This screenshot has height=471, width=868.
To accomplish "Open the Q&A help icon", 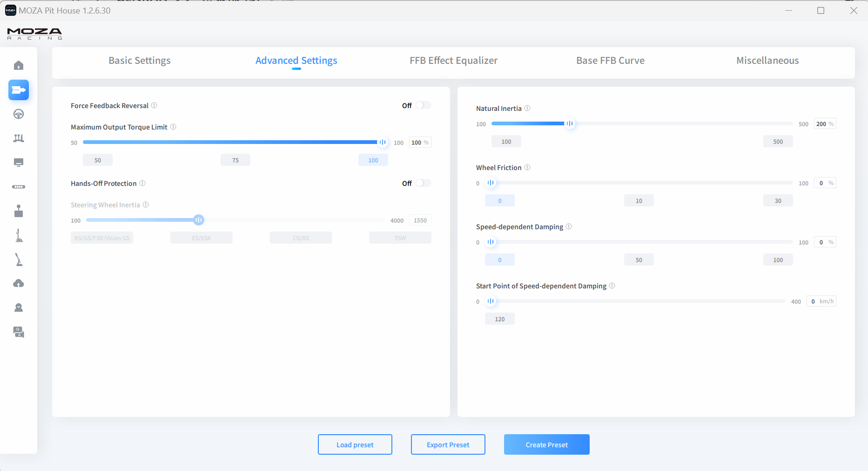I will click(19, 332).
